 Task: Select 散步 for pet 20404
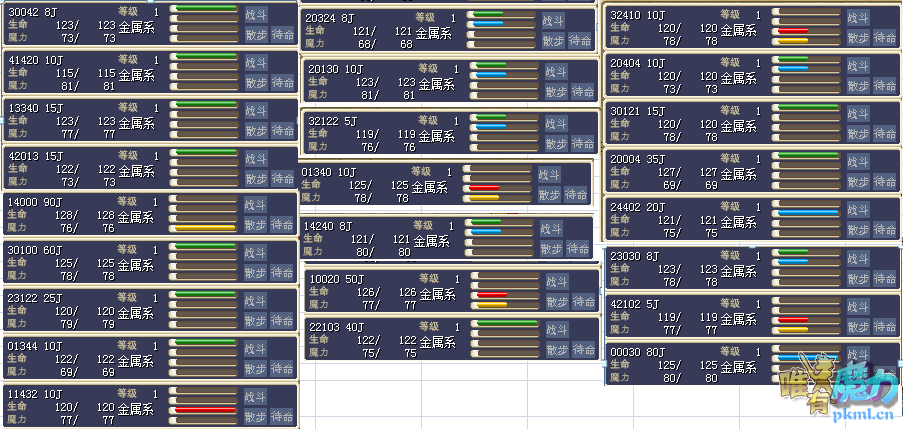(858, 85)
